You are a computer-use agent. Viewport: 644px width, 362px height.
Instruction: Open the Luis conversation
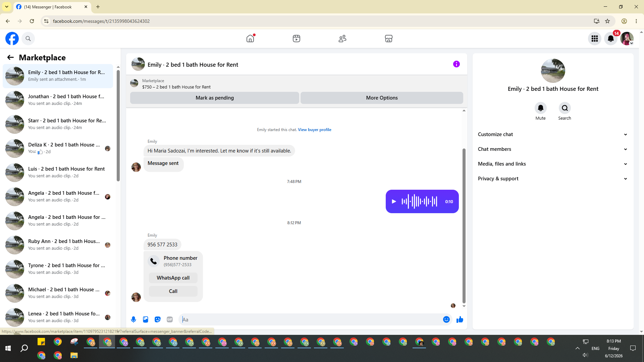click(58, 172)
